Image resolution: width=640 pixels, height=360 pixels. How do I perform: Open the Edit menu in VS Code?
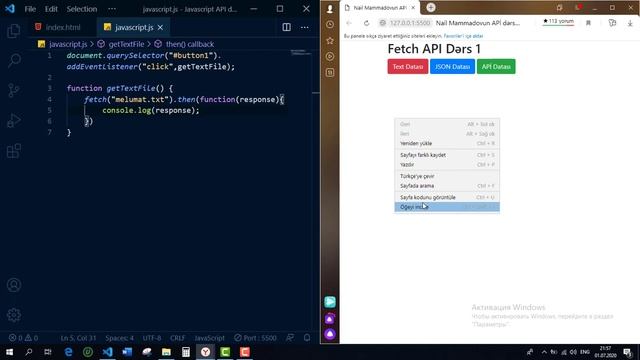click(x=51, y=9)
